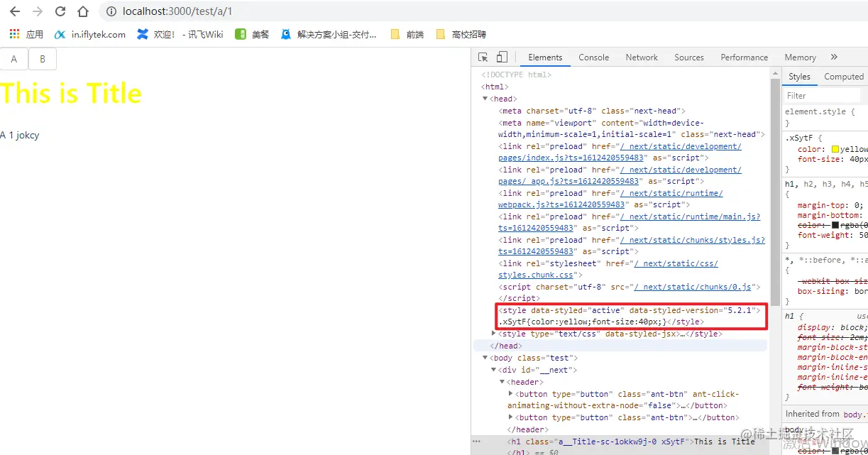
Task: Select the closing head tag line
Action: pos(505,346)
